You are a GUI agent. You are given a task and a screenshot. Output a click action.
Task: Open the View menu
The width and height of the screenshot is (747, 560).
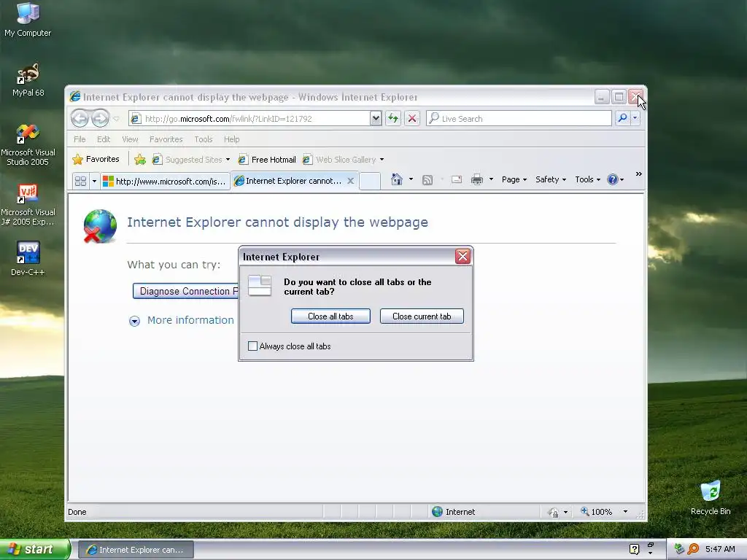click(x=130, y=139)
